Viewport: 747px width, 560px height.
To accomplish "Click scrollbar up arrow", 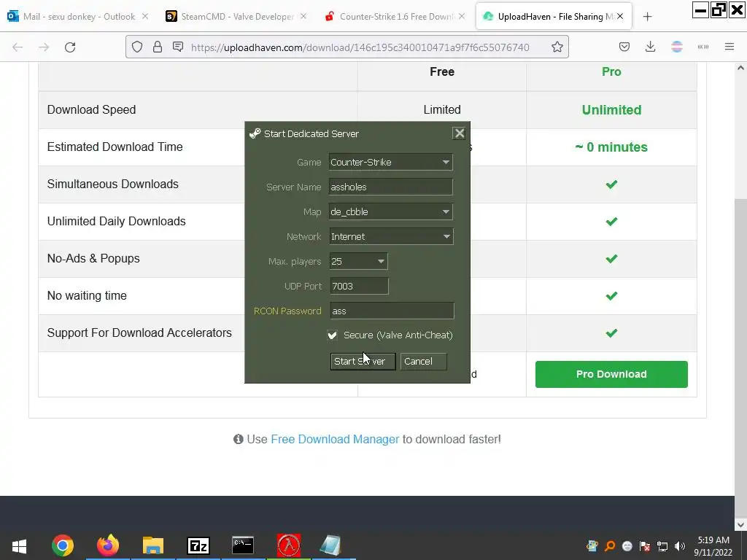I will pos(740,68).
